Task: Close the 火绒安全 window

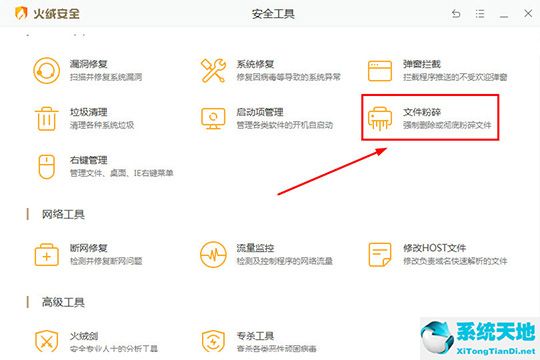Action: click(528, 13)
